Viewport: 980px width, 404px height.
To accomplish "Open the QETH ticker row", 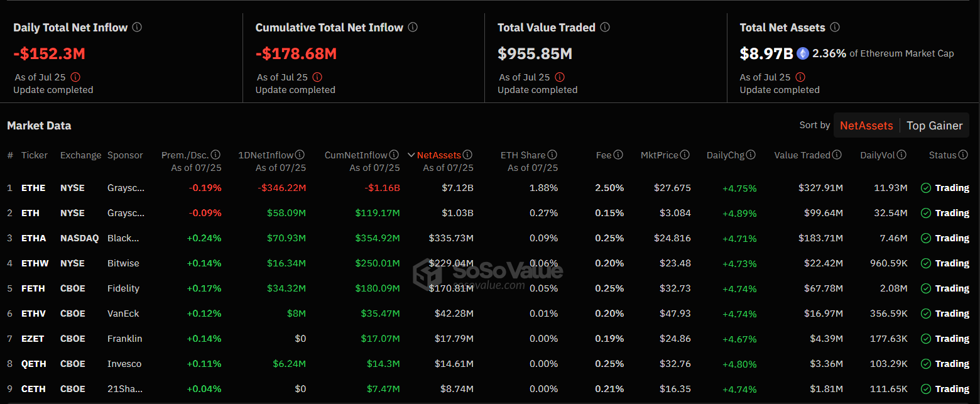I will (490, 364).
